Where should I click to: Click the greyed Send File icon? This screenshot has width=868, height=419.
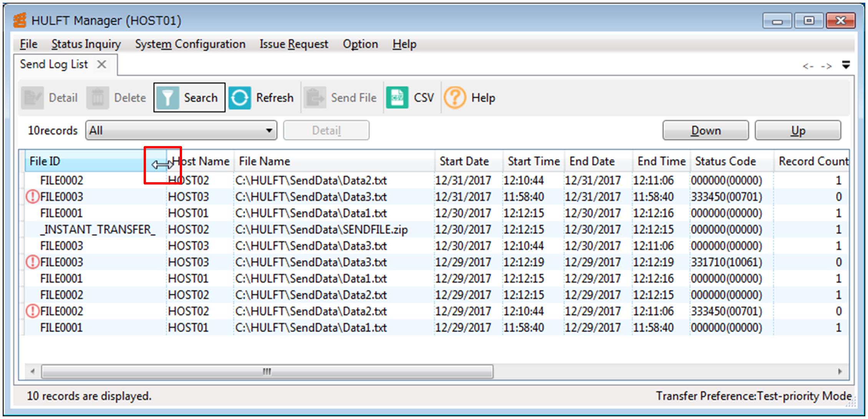point(315,98)
